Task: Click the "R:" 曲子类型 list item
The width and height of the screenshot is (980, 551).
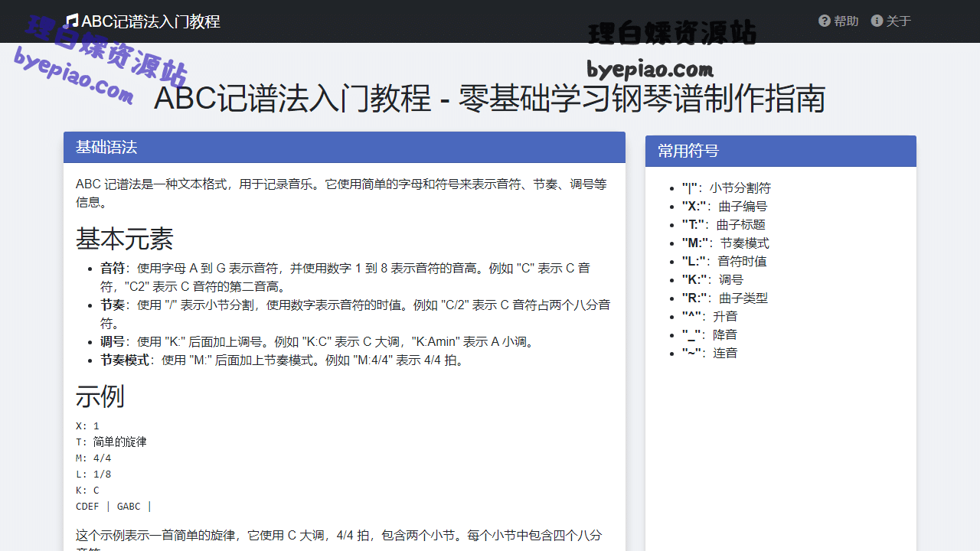Action: 725,298
